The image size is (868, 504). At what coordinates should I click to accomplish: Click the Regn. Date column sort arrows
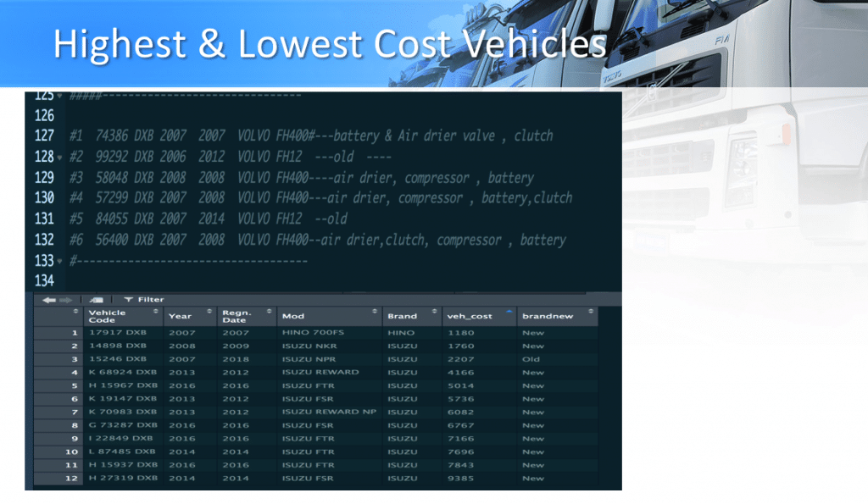(269, 312)
